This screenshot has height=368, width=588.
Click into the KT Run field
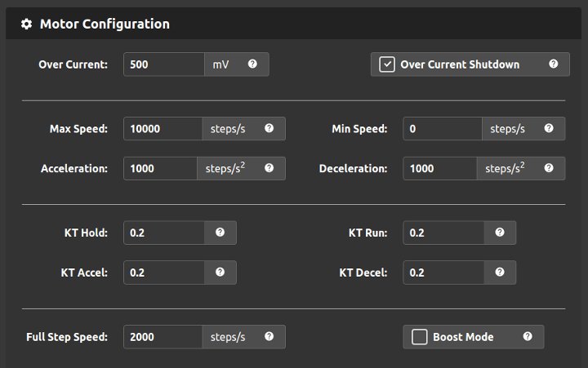click(x=443, y=233)
